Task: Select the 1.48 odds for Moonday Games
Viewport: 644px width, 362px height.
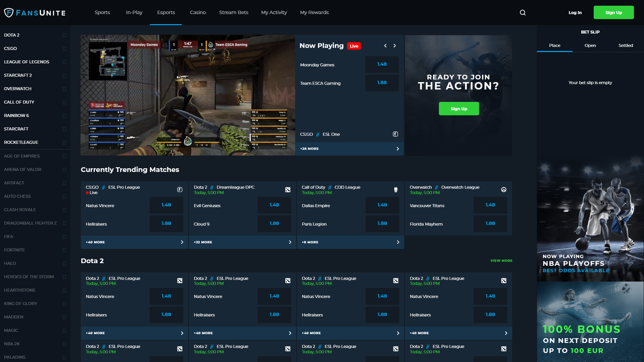Action: (x=382, y=64)
